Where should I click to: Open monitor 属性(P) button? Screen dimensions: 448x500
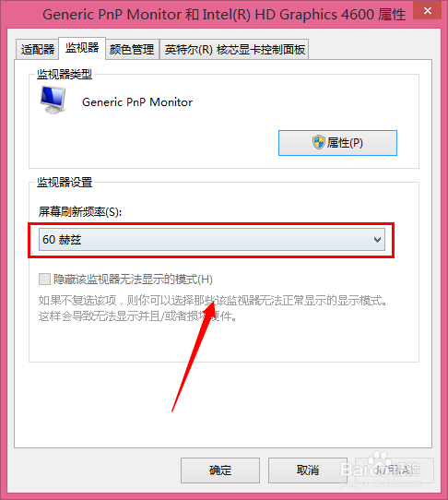pos(337,143)
